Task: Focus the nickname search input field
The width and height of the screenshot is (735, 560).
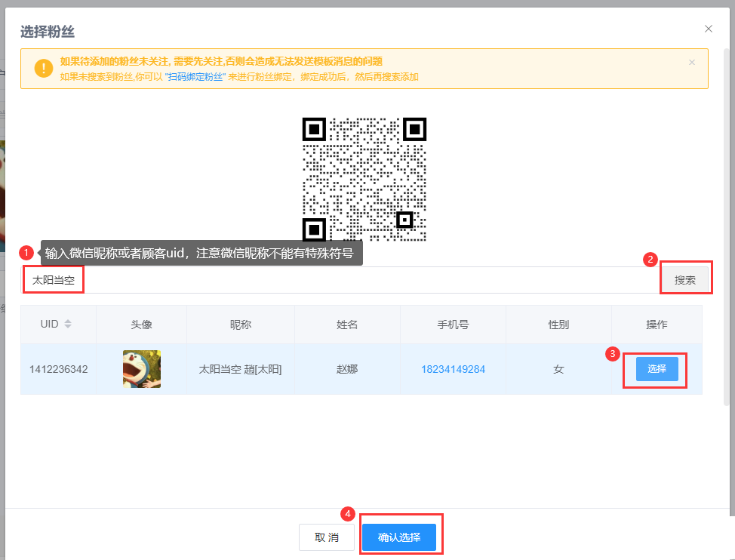Action: coord(340,280)
